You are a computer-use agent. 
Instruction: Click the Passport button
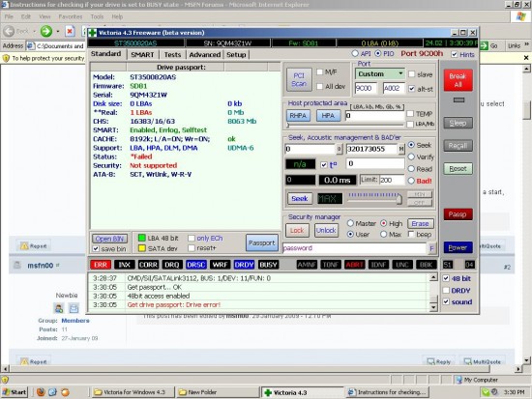[261, 242]
